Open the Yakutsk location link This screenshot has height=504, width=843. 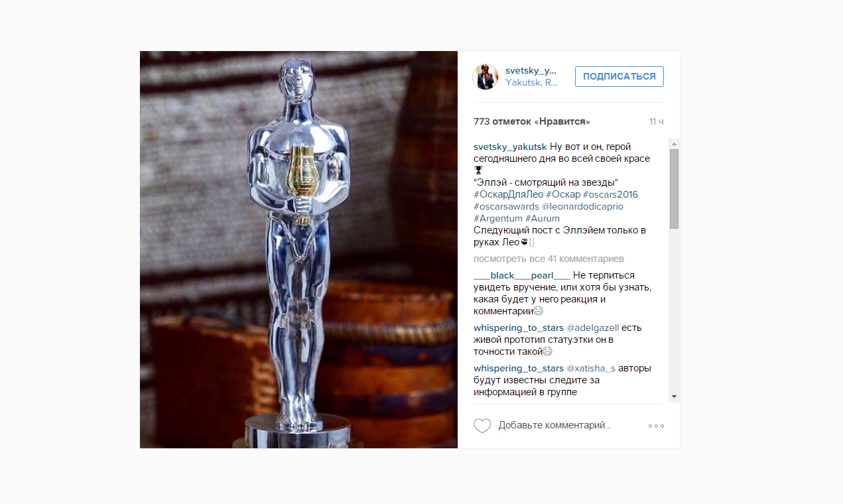click(531, 83)
